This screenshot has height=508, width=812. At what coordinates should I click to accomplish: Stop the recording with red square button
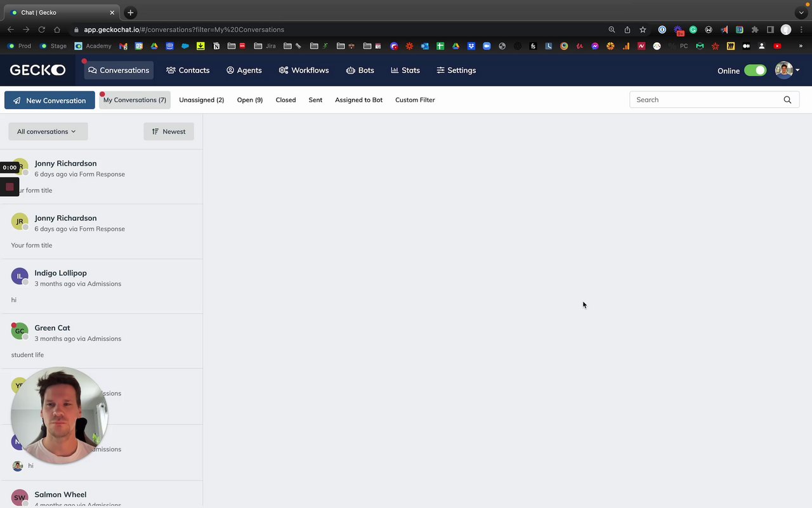pos(10,187)
